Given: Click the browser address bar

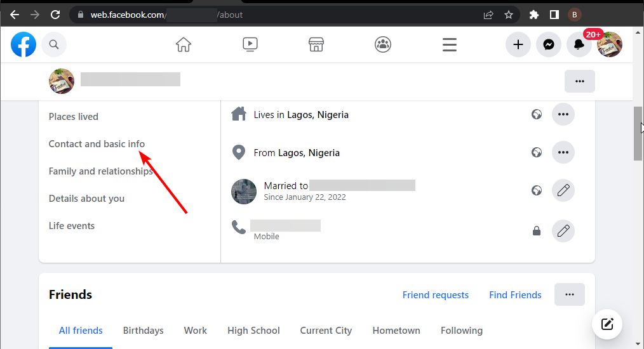Looking at the screenshot, I should [x=279, y=15].
